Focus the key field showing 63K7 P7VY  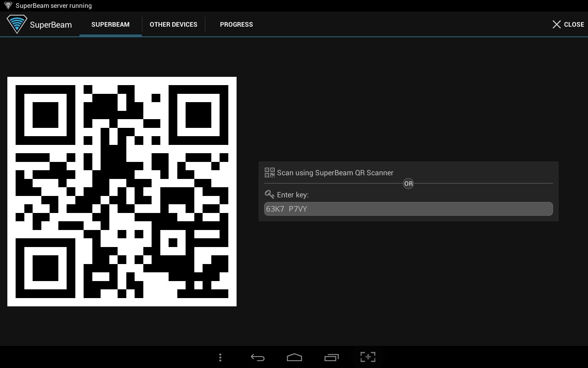point(408,209)
